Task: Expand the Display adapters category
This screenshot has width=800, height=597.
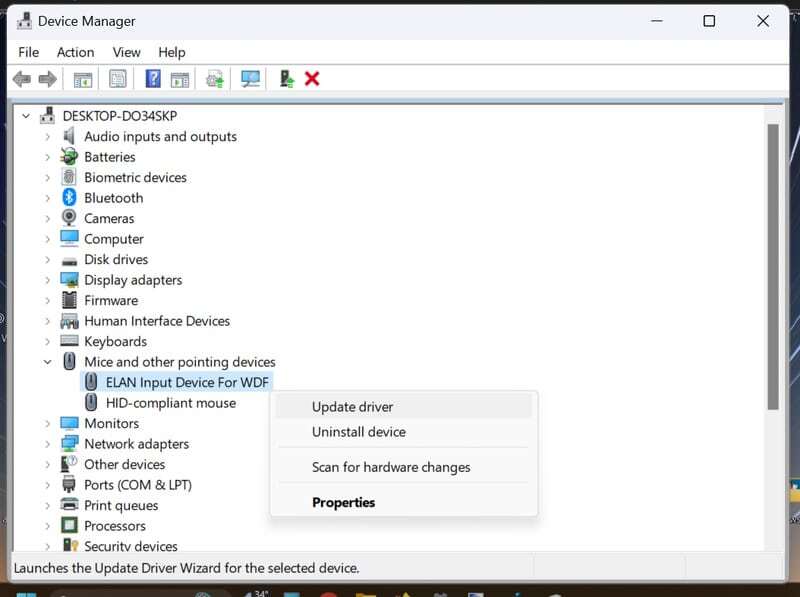Action: tap(47, 280)
